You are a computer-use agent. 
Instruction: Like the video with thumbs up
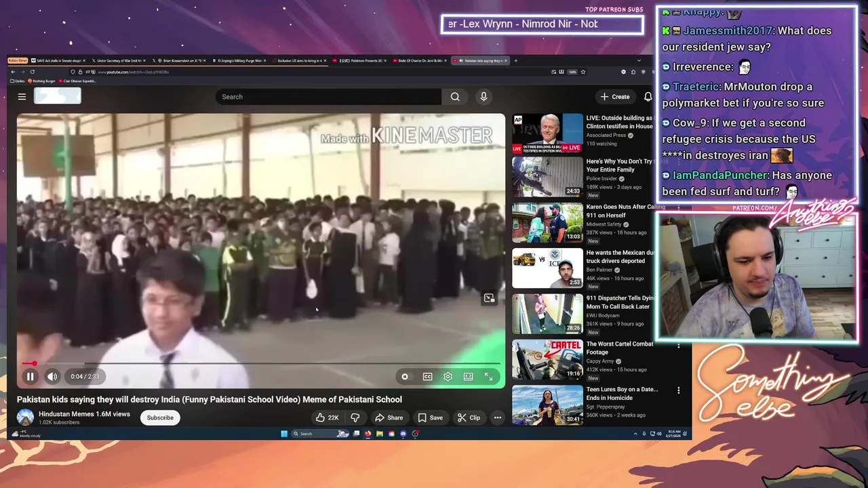coord(327,418)
